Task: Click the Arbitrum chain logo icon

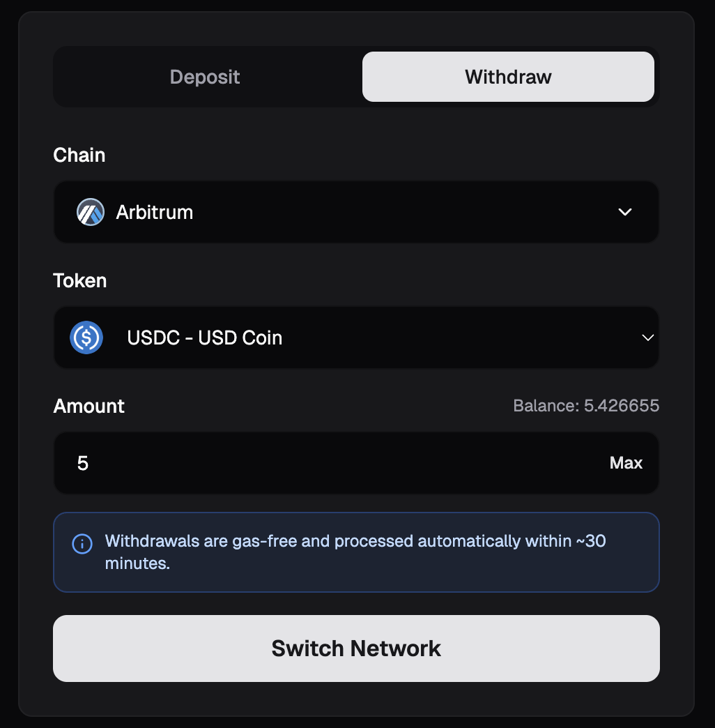Action: coord(91,212)
